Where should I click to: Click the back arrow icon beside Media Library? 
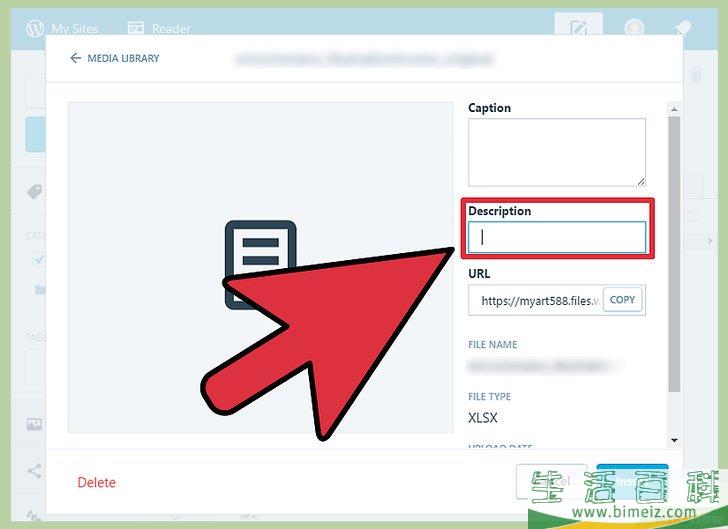tap(75, 58)
